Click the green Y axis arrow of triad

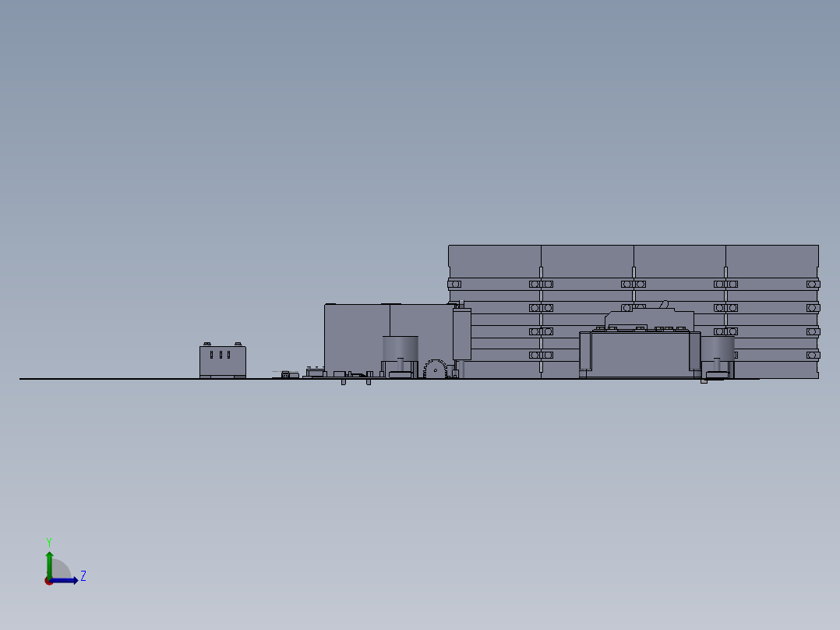tap(49, 565)
